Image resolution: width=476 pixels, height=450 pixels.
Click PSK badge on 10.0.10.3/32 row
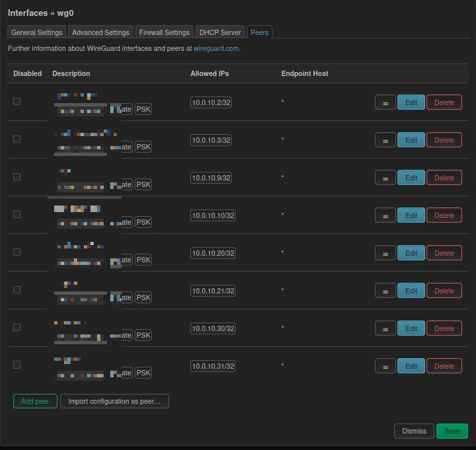(x=143, y=147)
